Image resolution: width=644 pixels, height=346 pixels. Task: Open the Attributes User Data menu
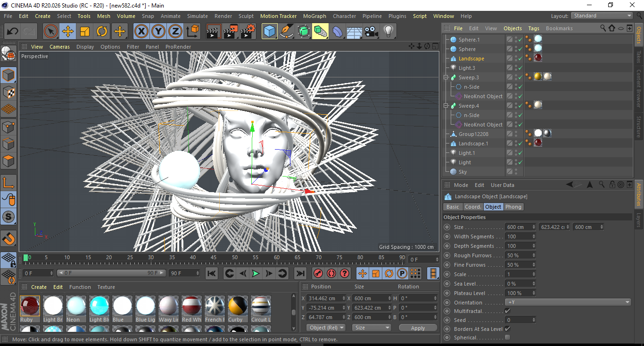coord(503,185)
